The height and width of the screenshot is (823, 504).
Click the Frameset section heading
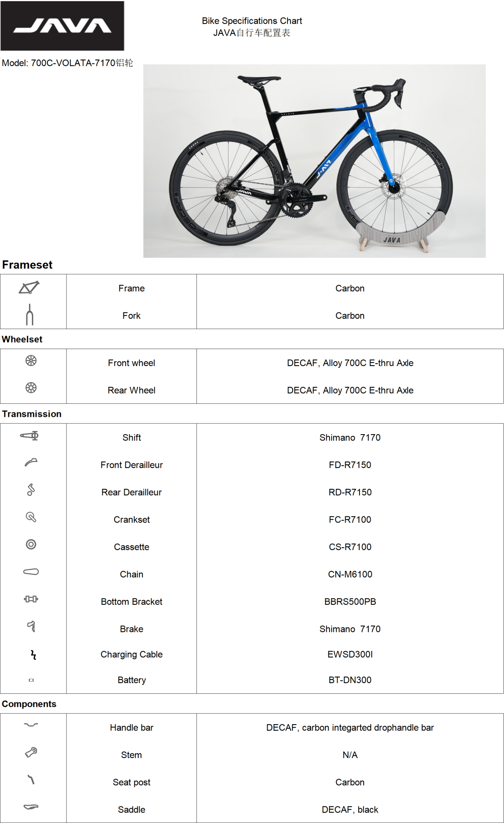[27, 265]
